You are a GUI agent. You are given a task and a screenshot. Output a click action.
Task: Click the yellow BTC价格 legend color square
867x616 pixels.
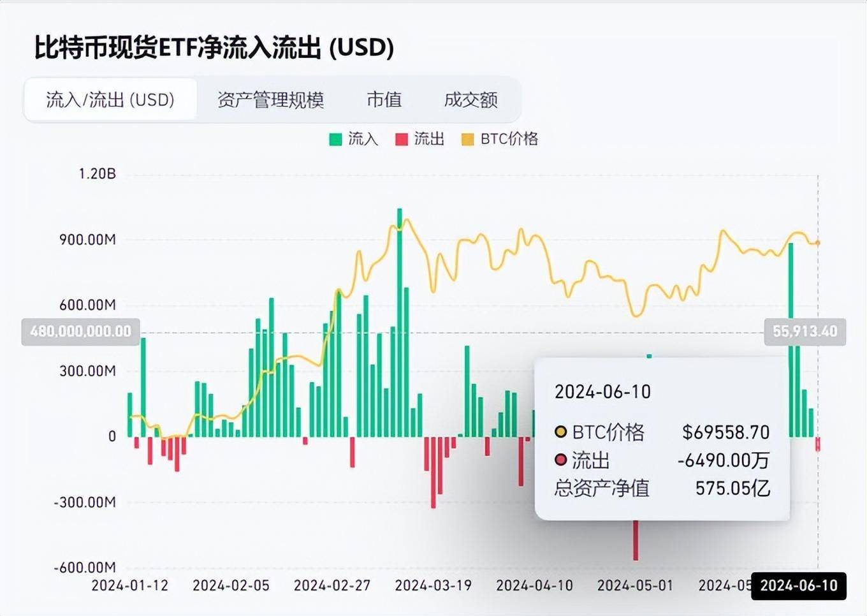pyautogui.click(x=468, y=139)
